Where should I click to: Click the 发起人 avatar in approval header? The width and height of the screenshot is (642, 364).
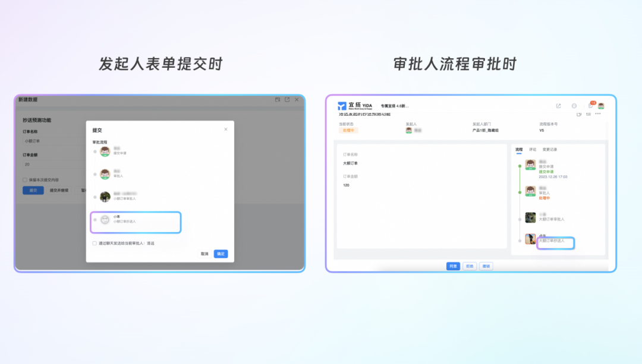coord(408,131)
